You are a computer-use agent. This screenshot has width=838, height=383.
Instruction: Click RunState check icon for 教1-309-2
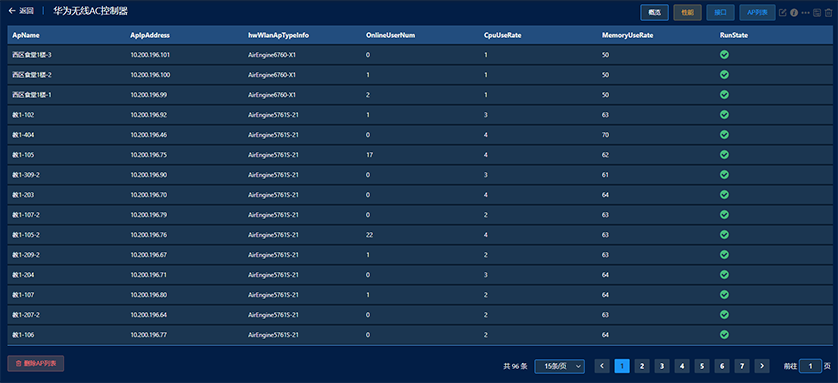[724, 175]
